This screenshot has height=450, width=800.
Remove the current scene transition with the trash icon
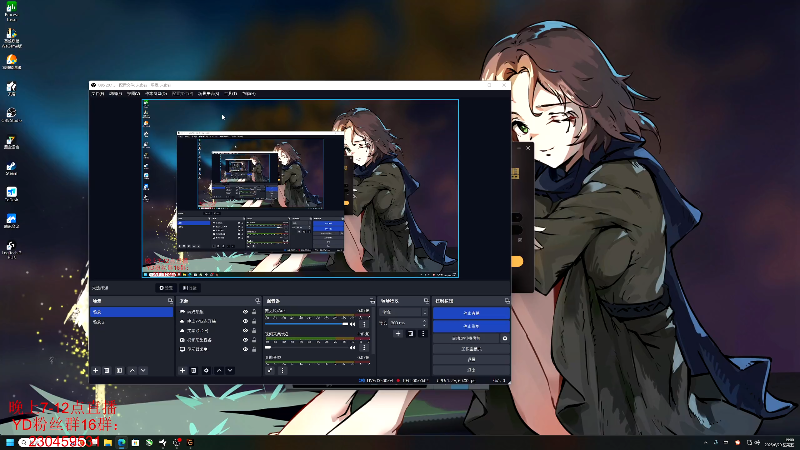coord(411,333)
